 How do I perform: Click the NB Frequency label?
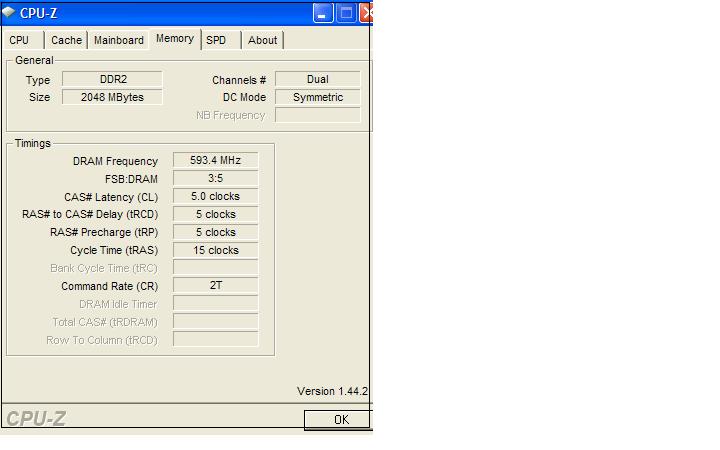pos(231,116)
